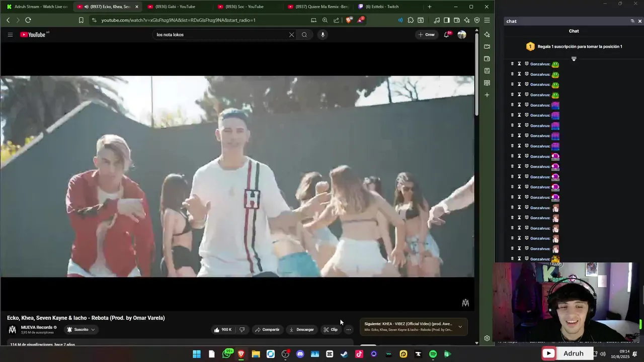Switch to Adruh Stream Kick tab
The width and height of the screenshot is (644, 362).
tap(37, 7)
